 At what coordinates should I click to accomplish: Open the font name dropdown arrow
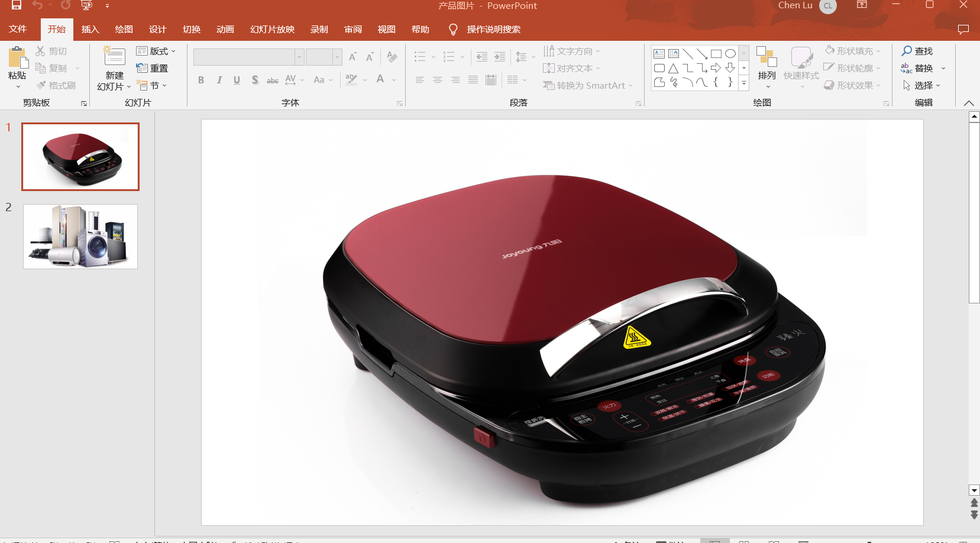299,57
